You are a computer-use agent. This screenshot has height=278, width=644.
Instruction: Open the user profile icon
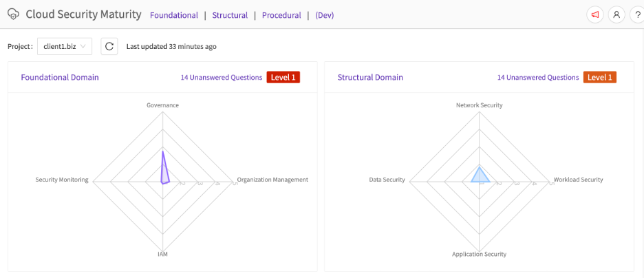tap(616, 14)
